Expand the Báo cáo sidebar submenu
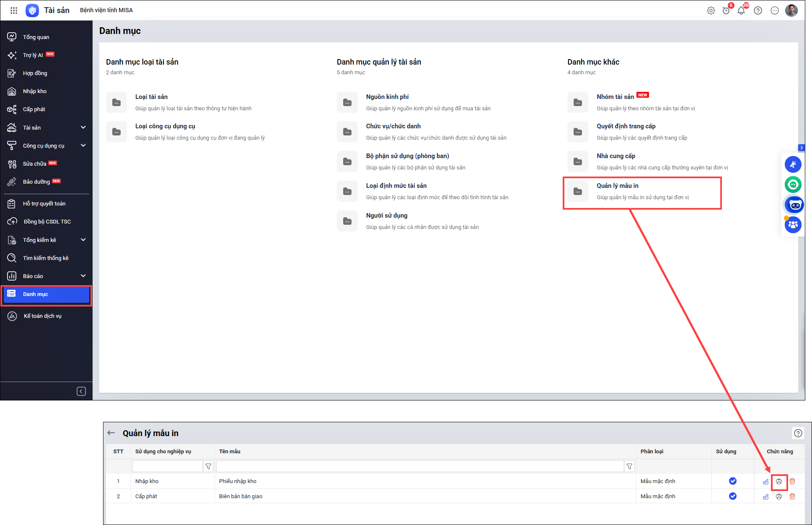 pyautogui.click(x=83, y=276)
